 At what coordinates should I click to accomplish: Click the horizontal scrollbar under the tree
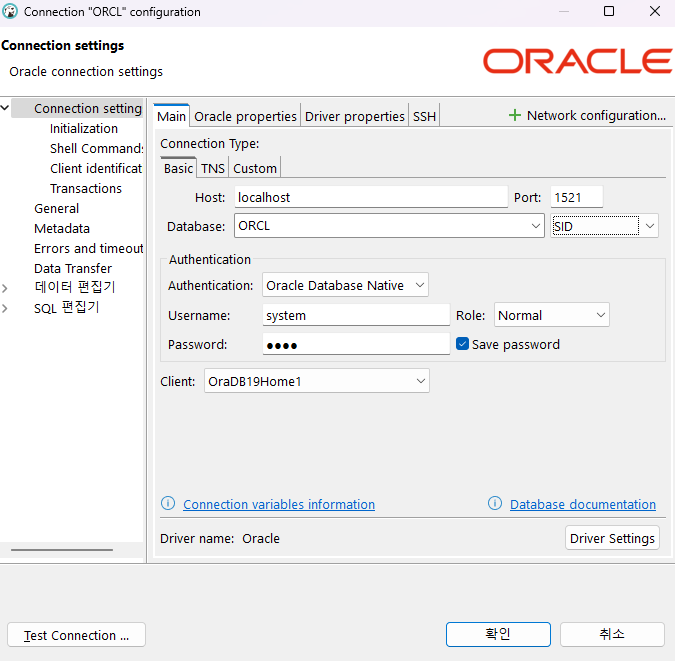(62, 549)
